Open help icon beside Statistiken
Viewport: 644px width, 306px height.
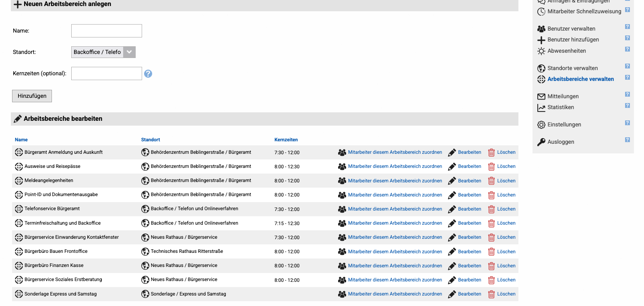click(627, 105)
